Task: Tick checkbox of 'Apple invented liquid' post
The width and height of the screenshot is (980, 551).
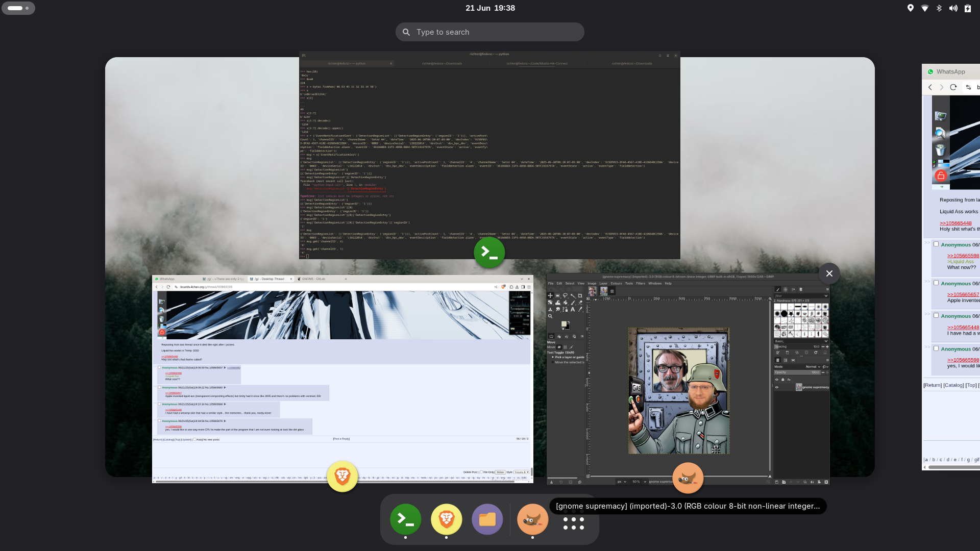Action: pos(159,387)
